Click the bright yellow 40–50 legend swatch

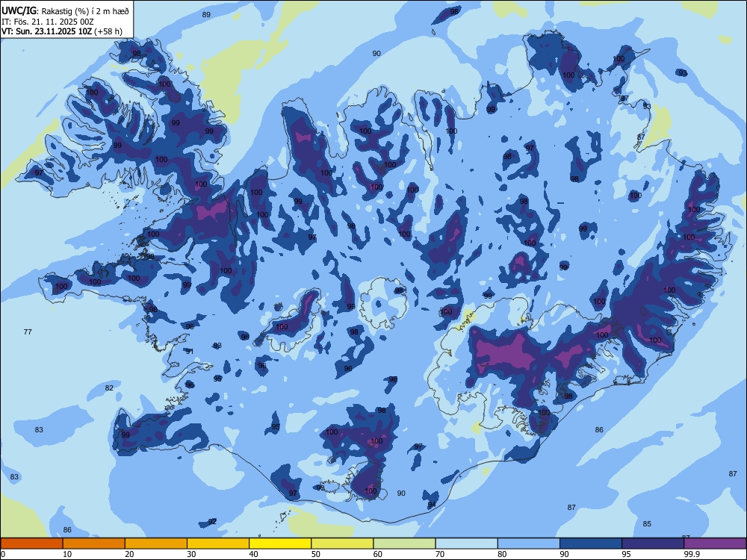click(x=280, y=544)
